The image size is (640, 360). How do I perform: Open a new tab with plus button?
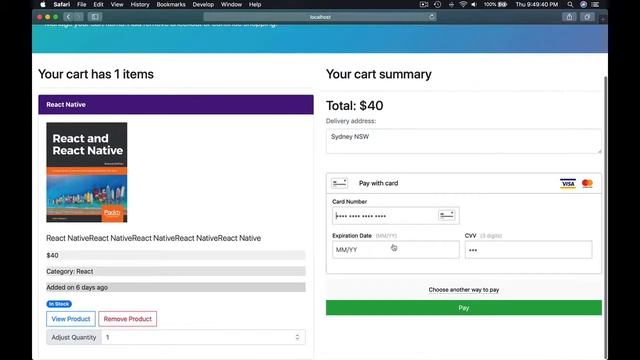click(x=603, y=18)
